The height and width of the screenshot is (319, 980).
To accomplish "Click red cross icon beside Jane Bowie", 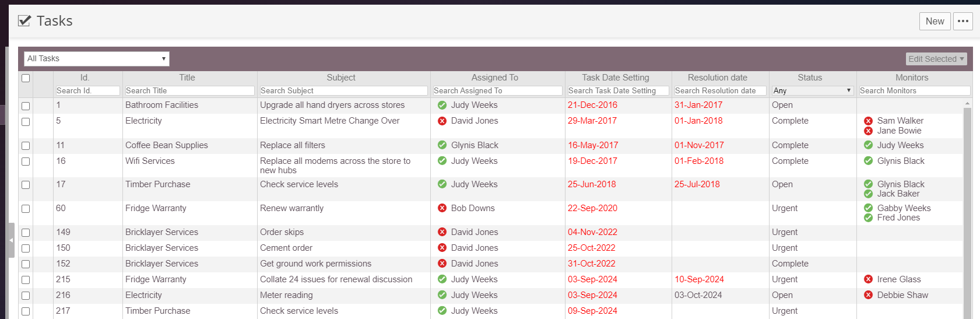I will 869,131.
